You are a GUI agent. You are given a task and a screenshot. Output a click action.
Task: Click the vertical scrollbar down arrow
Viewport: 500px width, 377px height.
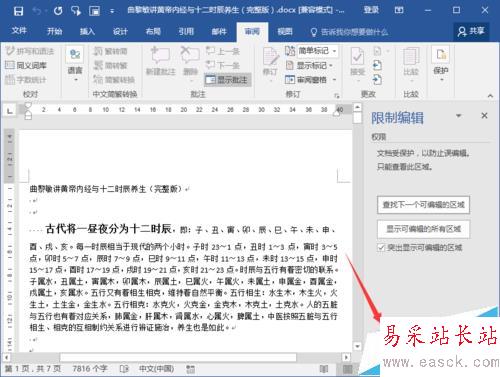[x=357, y=347]
